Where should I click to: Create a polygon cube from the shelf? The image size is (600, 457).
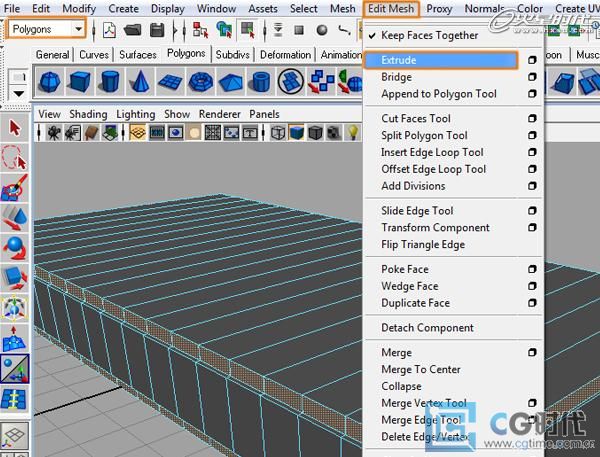click(80, 82)
